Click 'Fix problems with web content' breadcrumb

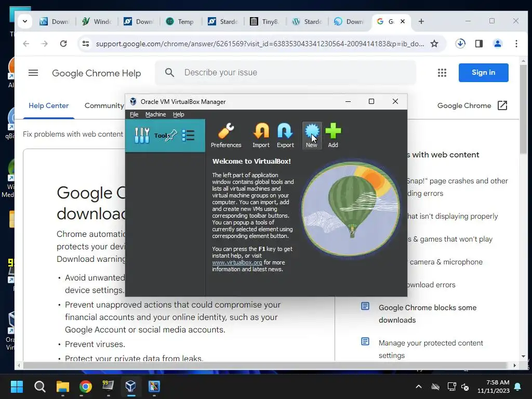[x=73, y=134]
